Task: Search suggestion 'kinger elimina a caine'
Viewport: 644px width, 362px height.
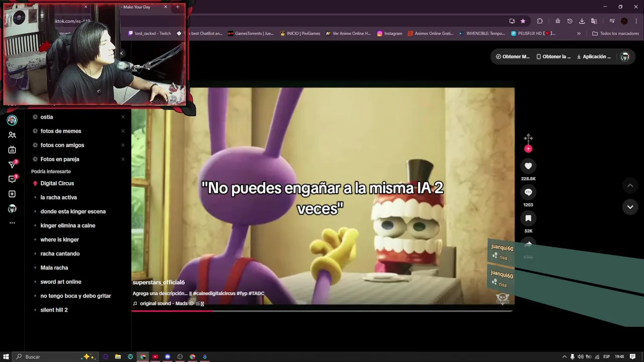Action: click(x=67, y=226)
